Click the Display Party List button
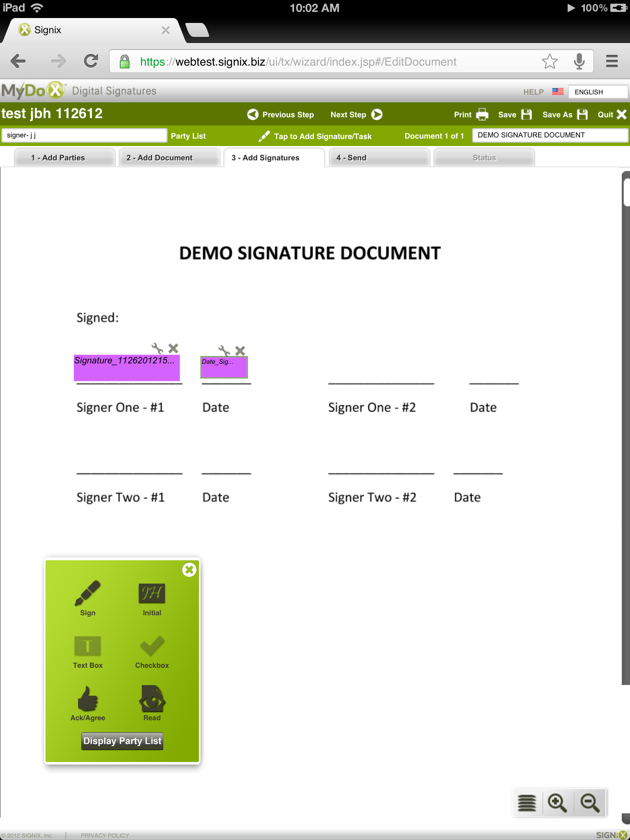The height and width of the screenshot is (840, 630). coord(122,741)
